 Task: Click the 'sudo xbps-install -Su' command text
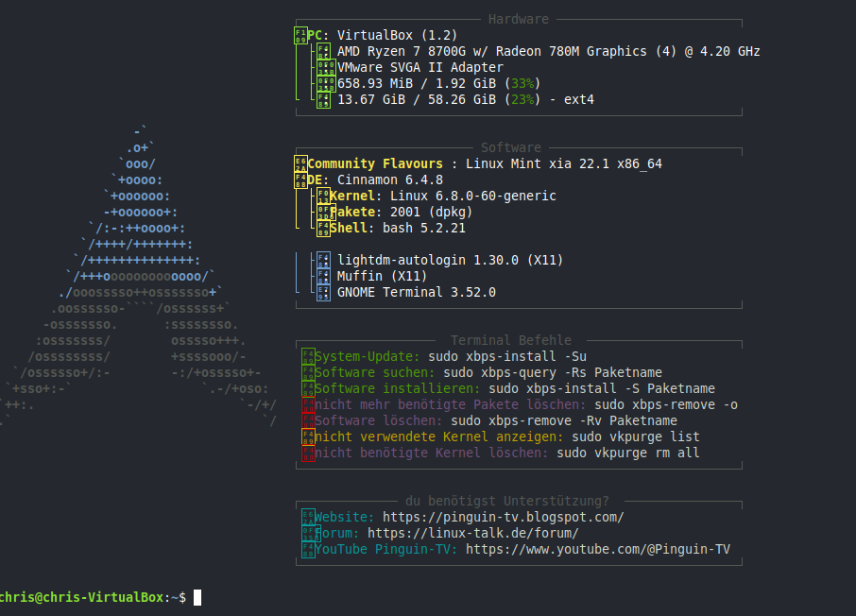coord(506,356)
